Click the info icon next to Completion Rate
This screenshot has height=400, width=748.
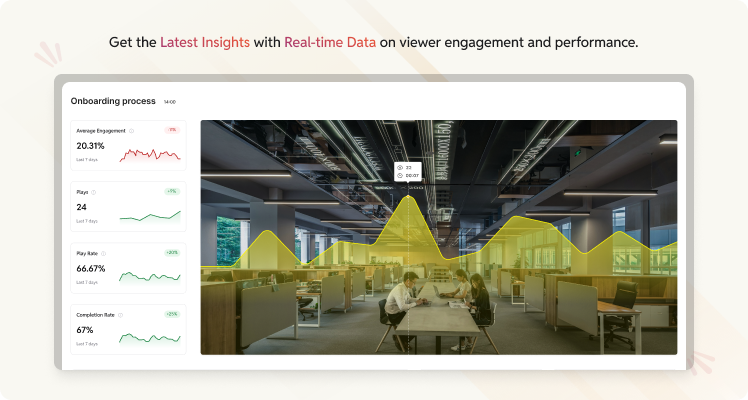click(x=120, y=315)
